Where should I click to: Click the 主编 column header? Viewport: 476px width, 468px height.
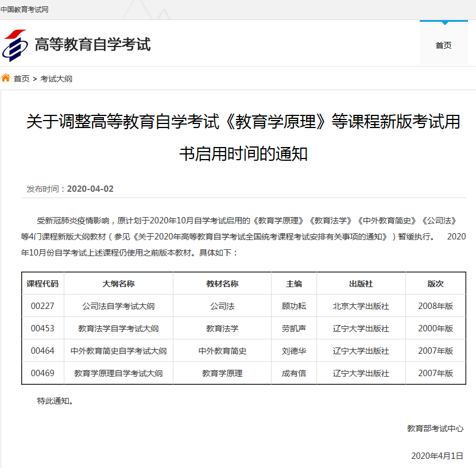click(294, 284)
